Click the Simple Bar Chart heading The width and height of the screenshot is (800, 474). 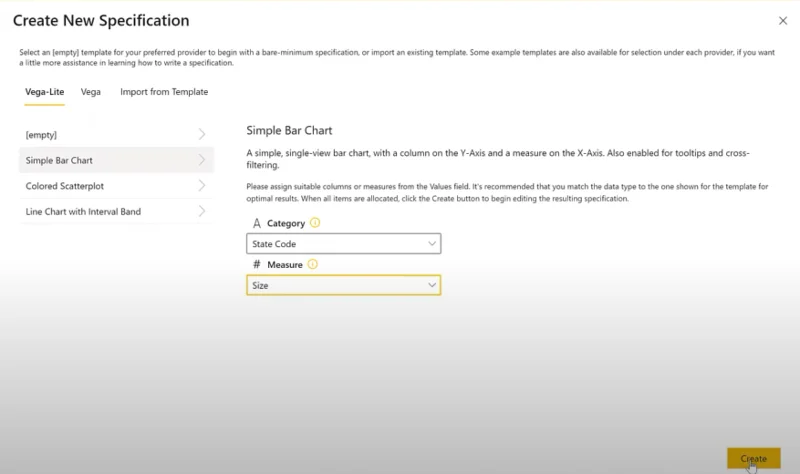[x=289, y=131]
